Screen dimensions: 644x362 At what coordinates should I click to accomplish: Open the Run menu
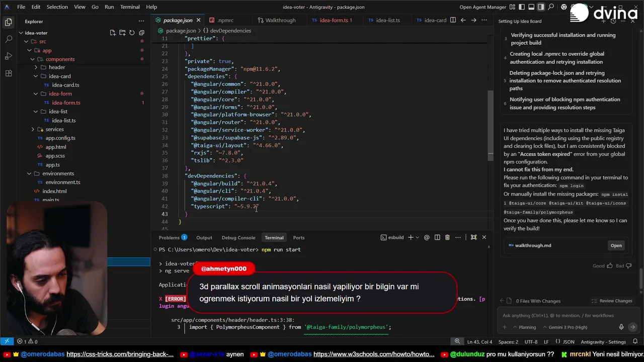(x=109, y=7)
